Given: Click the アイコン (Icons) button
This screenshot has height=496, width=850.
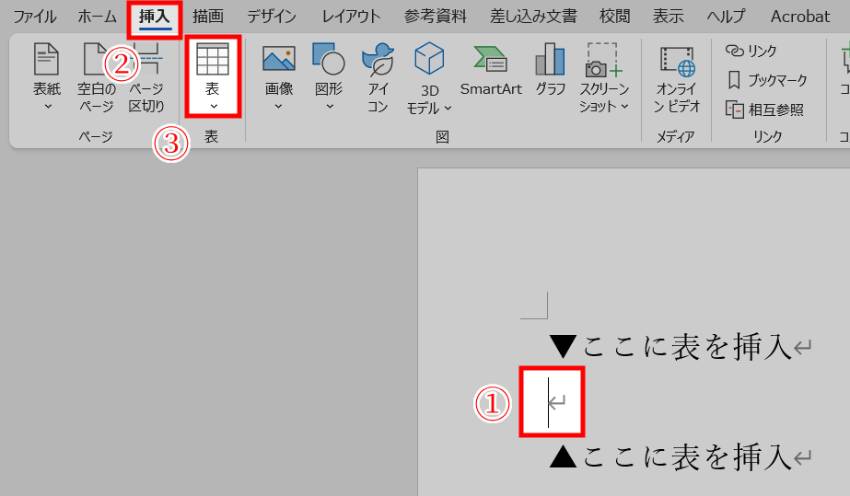Looking at the screenshot, I should click(x=378, y=75).
